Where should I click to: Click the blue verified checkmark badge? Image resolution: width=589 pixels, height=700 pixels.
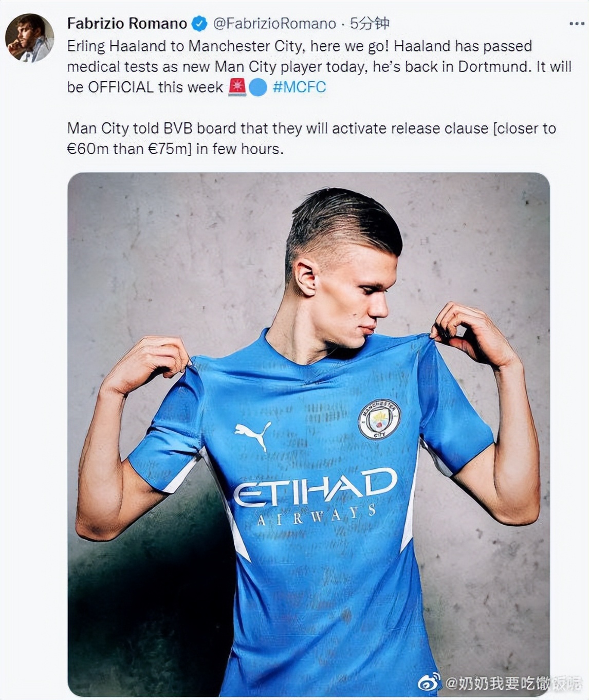pyautogui.click(x=199, y=24)
